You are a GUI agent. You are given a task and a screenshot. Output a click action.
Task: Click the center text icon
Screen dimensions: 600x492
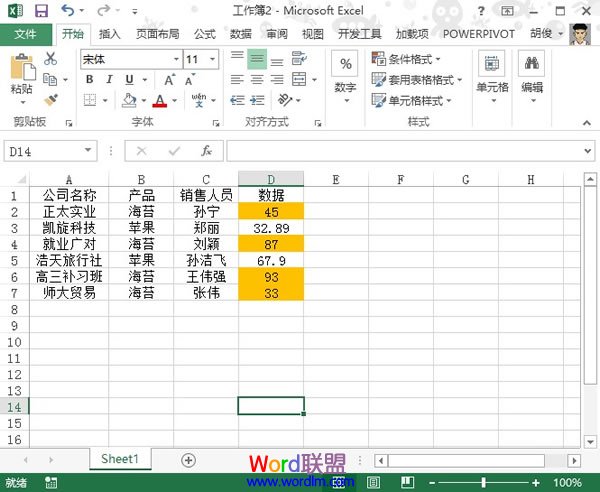[257, 80]
